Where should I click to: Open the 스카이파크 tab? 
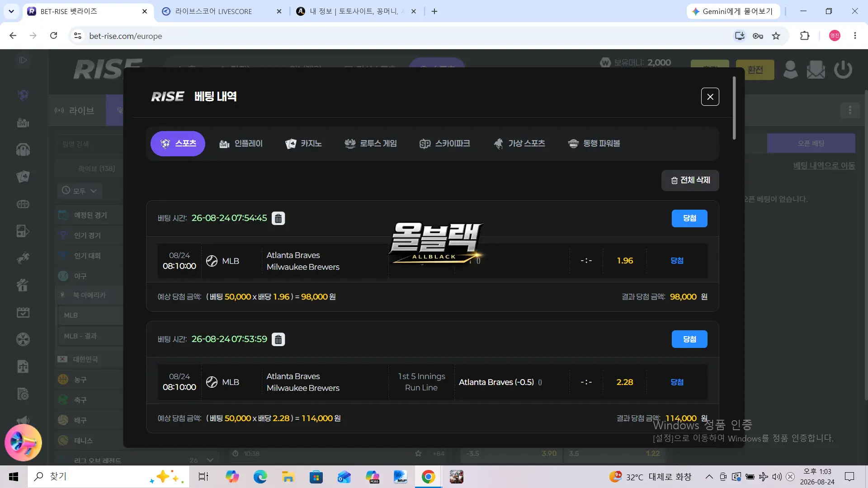tap(444, 144)
